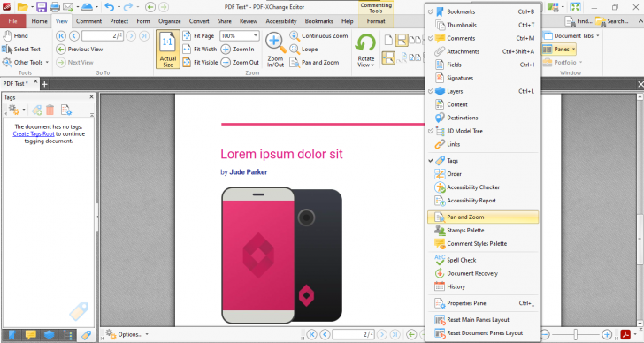Screen dimensions: 644x343
Task: Toggle Layers pane in Panes menu
Action: 483,91
